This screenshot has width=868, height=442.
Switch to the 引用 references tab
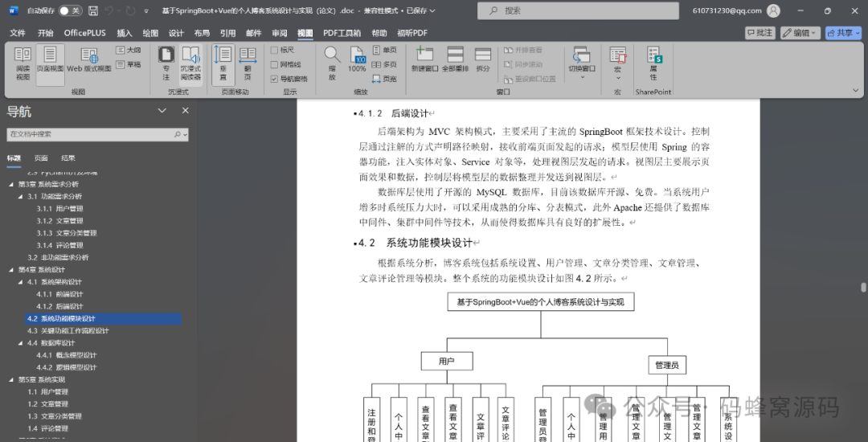pos(227,33)
